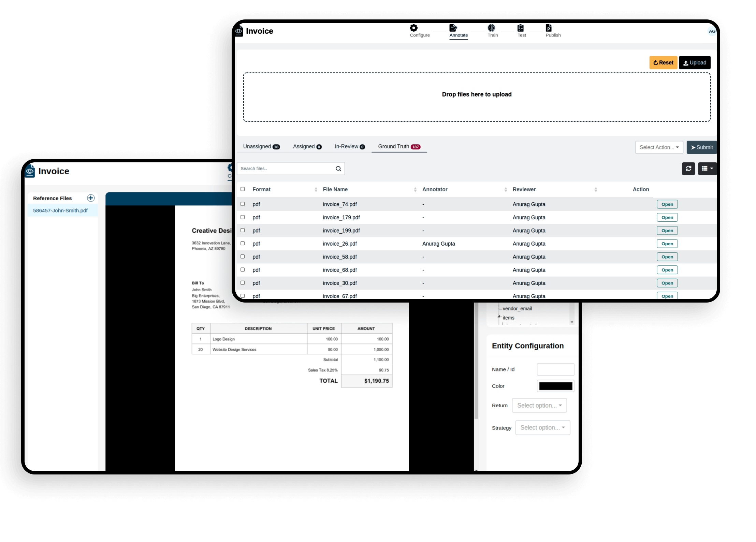
Task: Select the vendor_email tree item
Action: (x=517, y=308)
